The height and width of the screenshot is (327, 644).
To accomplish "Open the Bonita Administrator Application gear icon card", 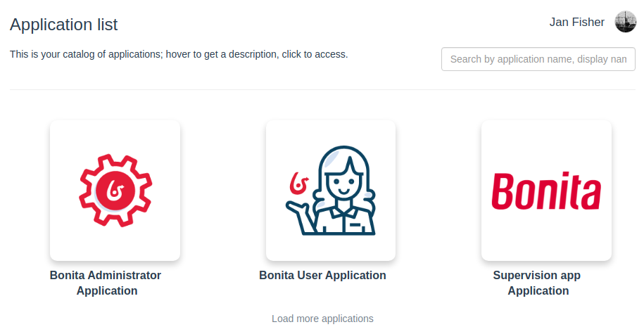I will (x=115, y=191).
